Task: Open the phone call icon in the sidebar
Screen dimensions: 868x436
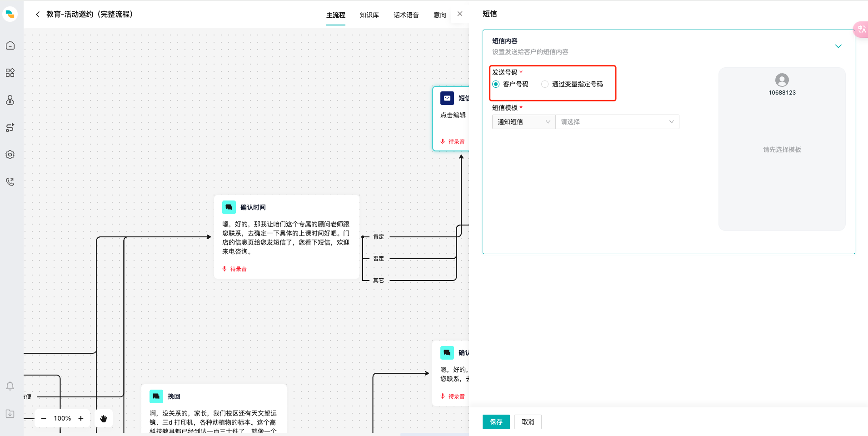Action: click(x=10, y=182)
